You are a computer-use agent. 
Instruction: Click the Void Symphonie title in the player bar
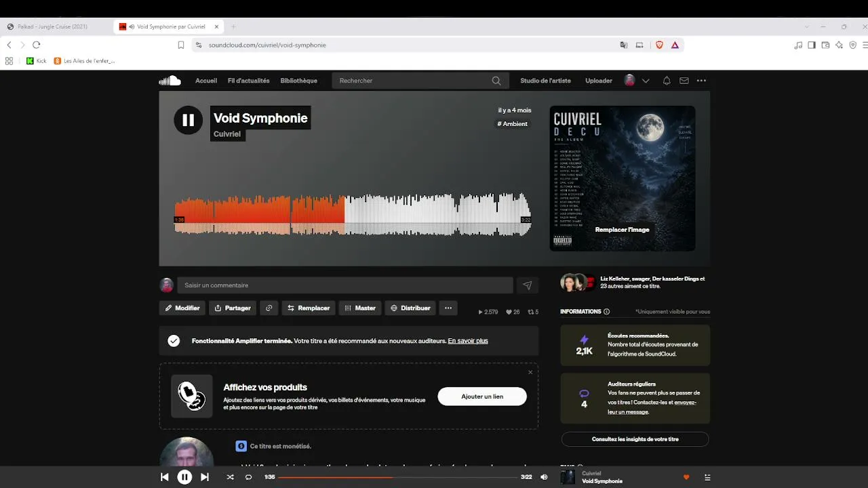[x=602, y=481]
